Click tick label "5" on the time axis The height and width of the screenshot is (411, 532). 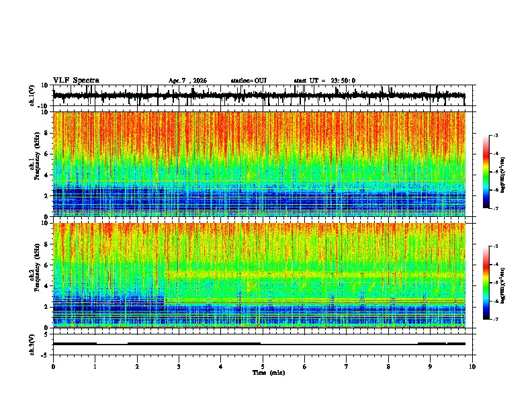(263, 367)
